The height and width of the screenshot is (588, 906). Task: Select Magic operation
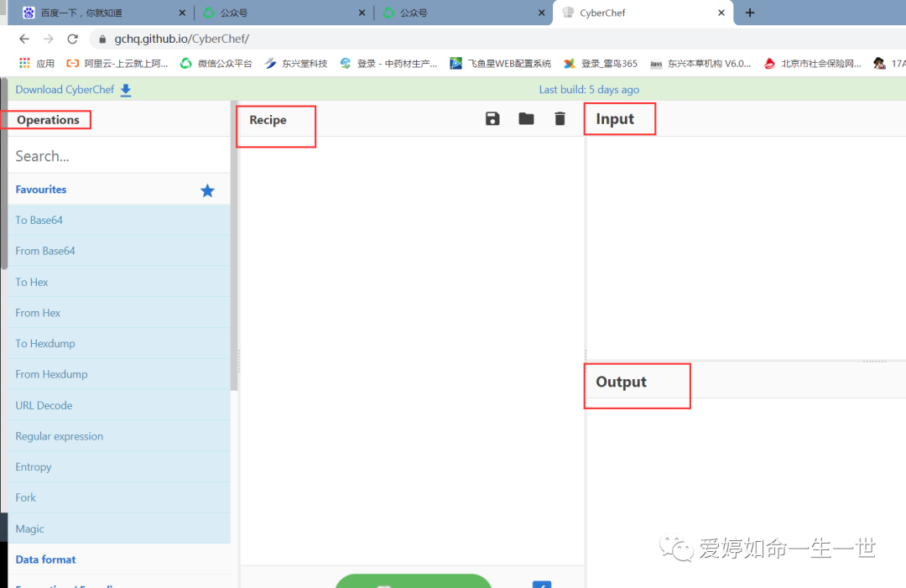(x=119, y=528)
